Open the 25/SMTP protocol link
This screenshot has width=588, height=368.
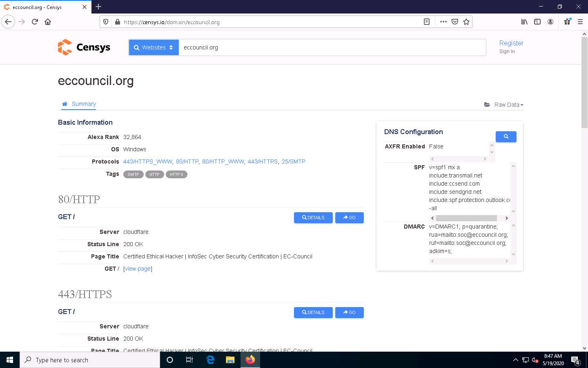(293, 162)
